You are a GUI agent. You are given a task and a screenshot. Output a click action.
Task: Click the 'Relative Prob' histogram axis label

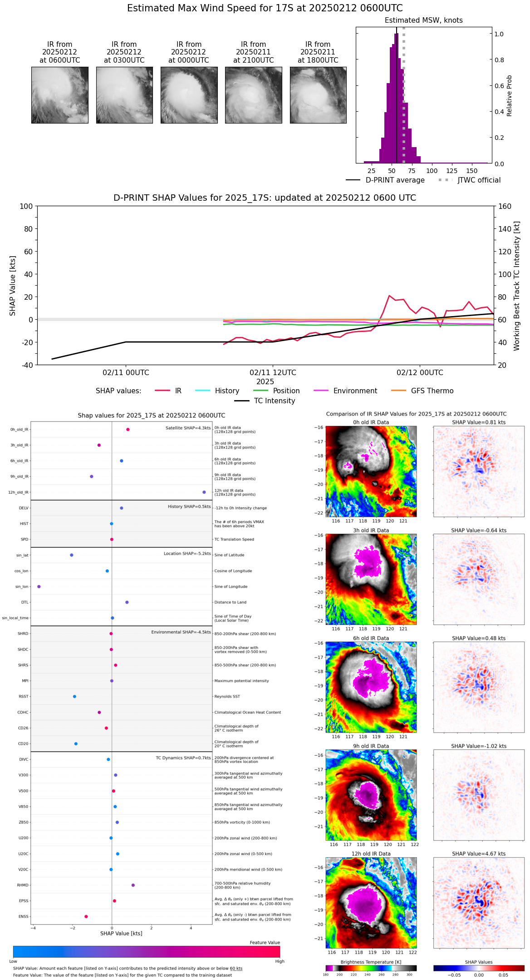click(x=509, y=96)
